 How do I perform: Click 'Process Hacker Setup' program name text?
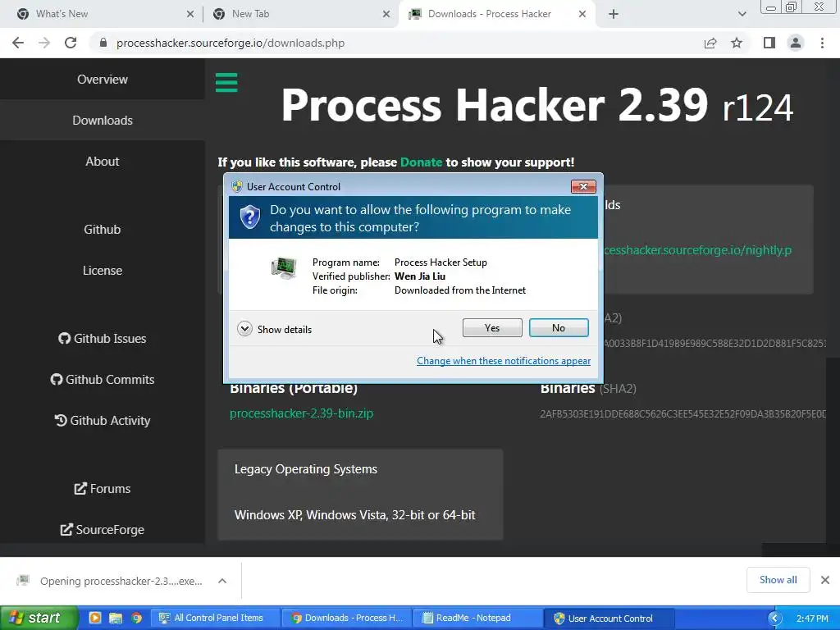[x=441, y=262]
